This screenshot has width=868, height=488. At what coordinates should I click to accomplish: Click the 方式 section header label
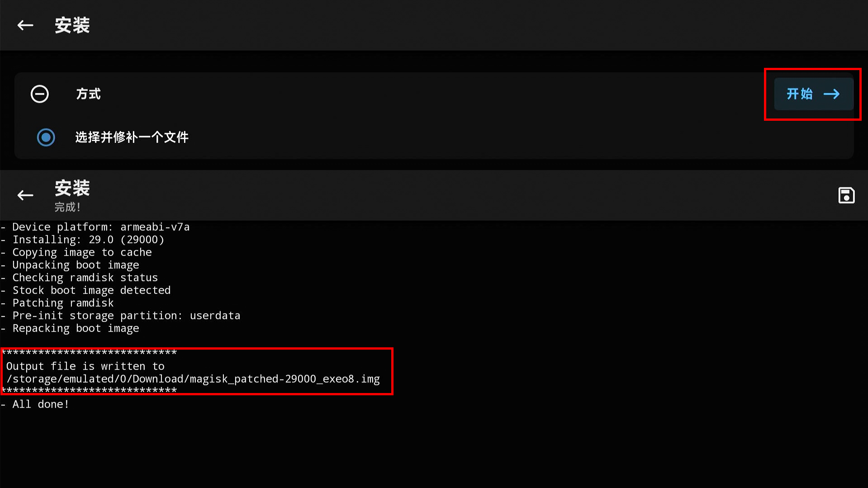(x=88, y=94)
